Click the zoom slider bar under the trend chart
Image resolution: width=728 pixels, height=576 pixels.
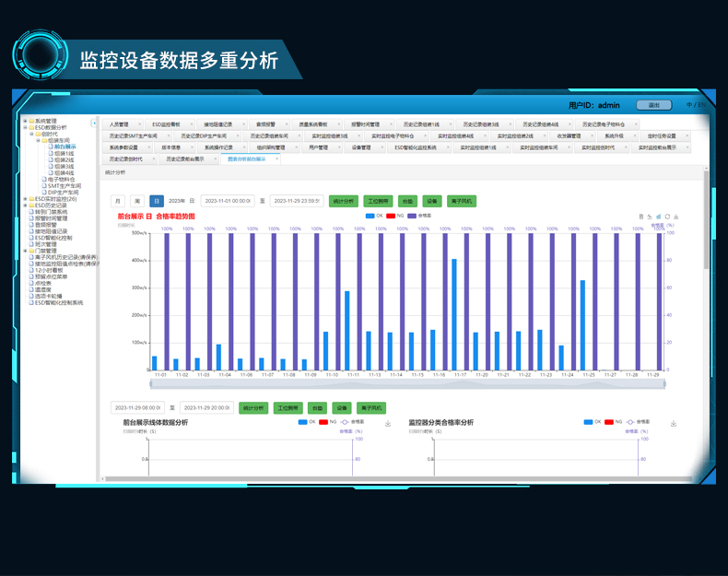405,382
